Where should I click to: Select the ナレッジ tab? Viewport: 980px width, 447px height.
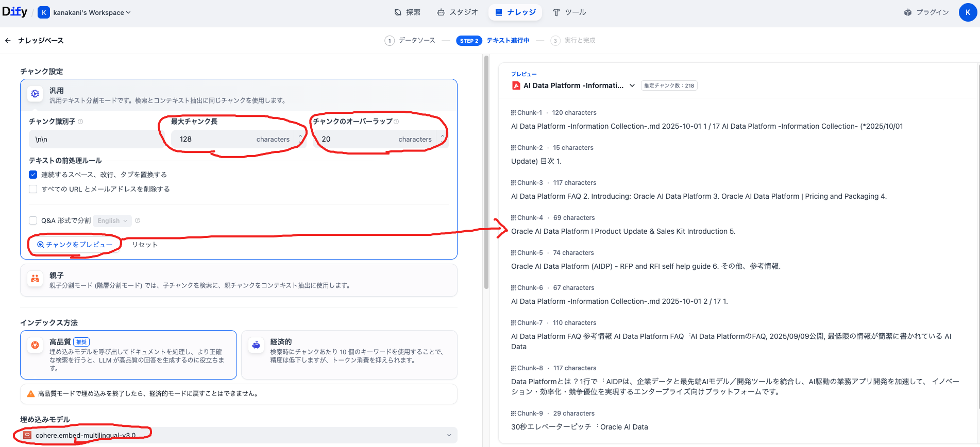click(x=515, y=12)
